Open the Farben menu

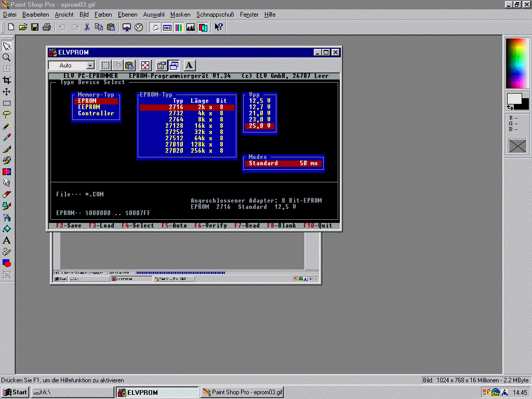pyautogui.click(x=103, y=15)
